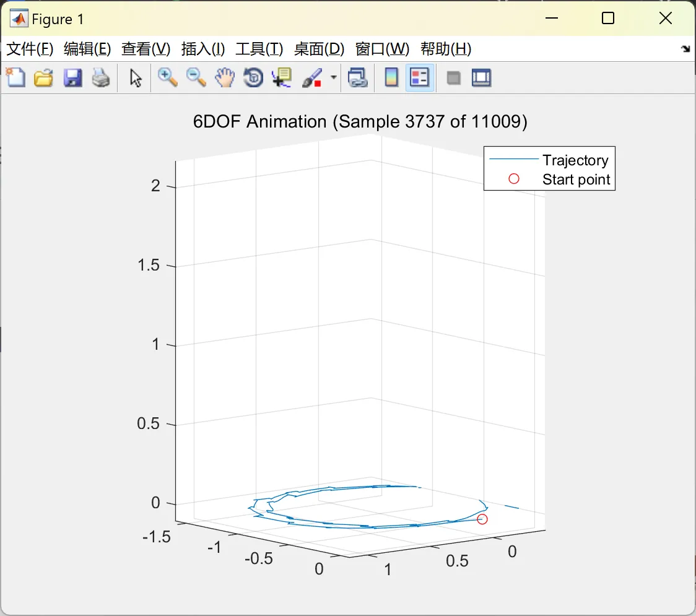Maximize the Figure 1 window
696x616 pixels.
click(x=607, y=18)
